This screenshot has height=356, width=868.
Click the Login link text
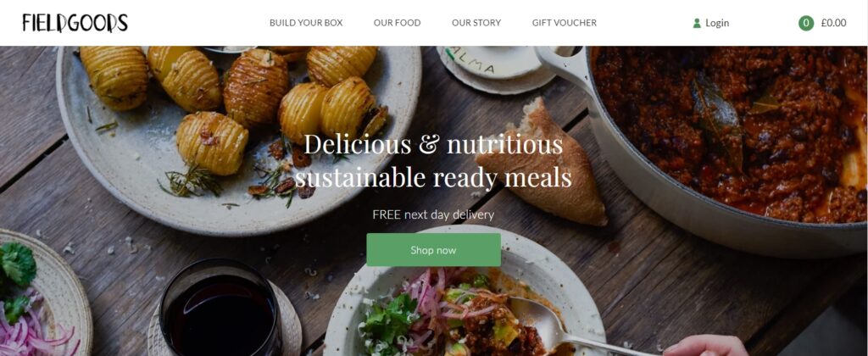pos(717,23)
